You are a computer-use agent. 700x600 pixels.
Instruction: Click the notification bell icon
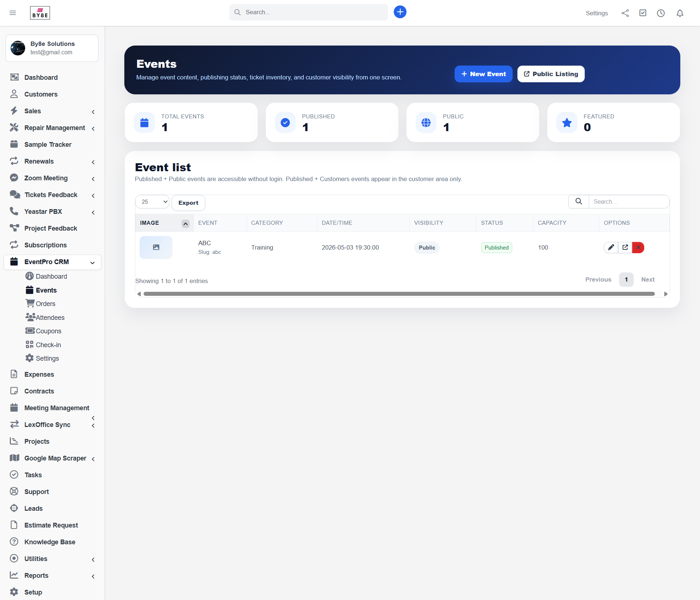coord(680,13)
